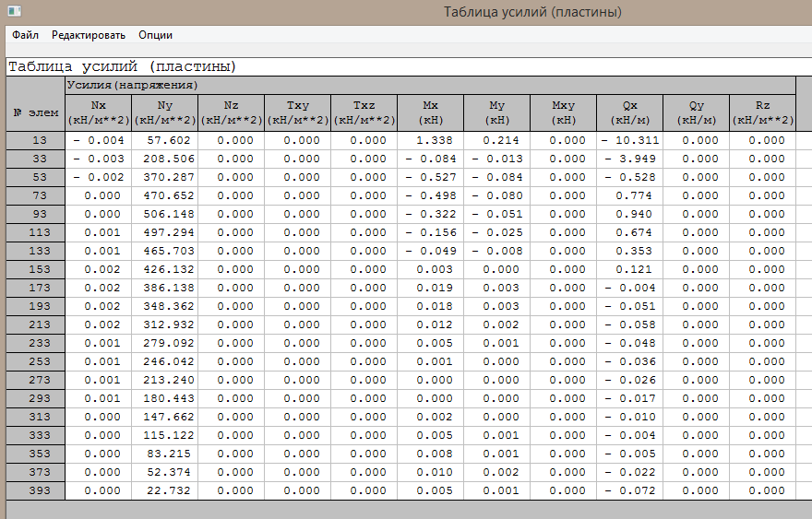This screenshot has height=519, width=812.
Task: Select row header for element 53
Action: 36,178
